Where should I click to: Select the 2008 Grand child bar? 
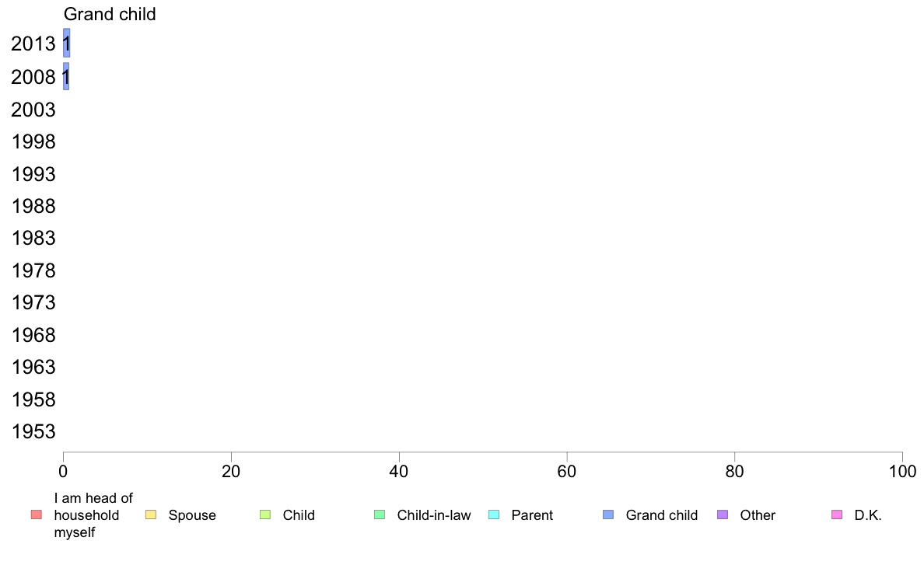point(66,76)
